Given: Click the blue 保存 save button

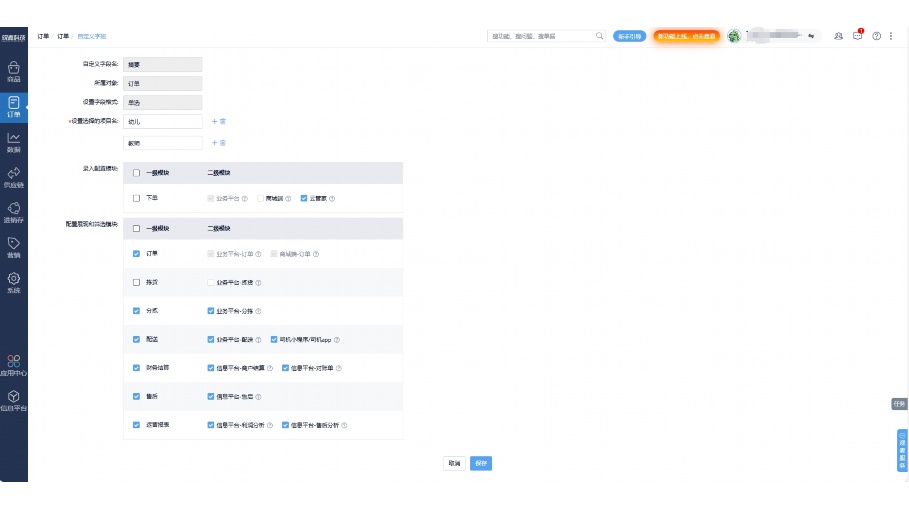Looking at the screenshot, I should [481, 463].
